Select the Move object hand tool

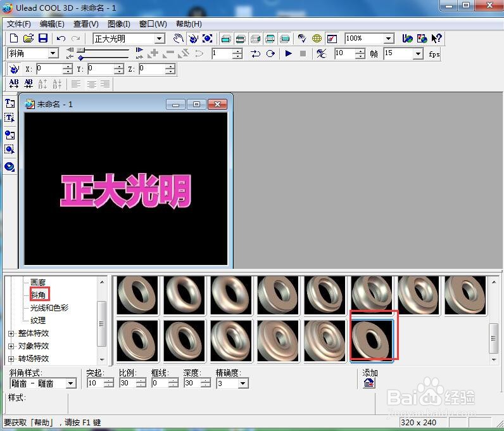178,39
